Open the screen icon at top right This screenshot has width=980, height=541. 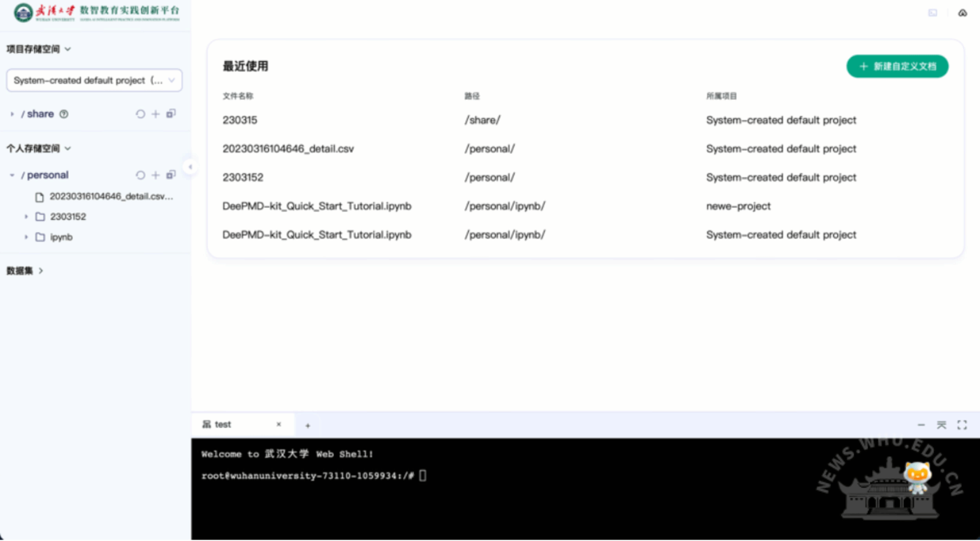[933, 13]
